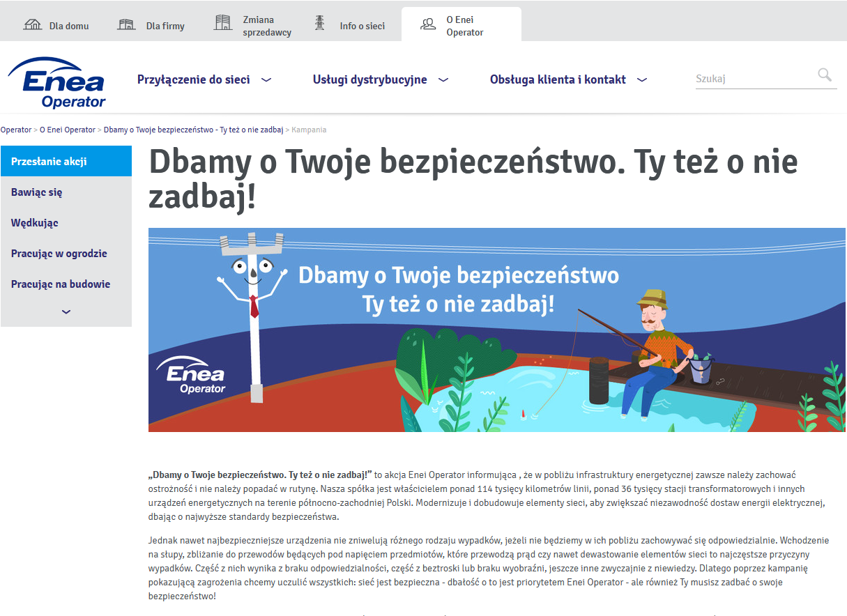Click the house icon next to Dla domu
This screenshot has width=847, height=616.
33,24
